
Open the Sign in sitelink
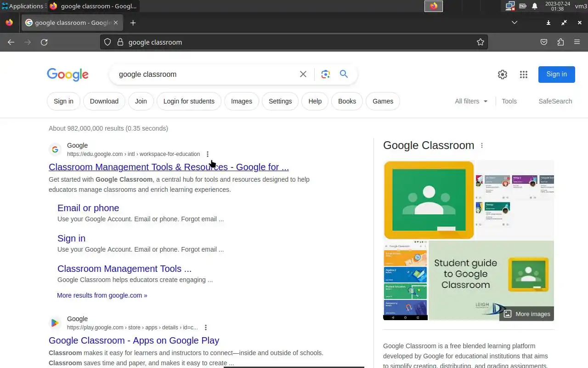(x=71, y=238)
